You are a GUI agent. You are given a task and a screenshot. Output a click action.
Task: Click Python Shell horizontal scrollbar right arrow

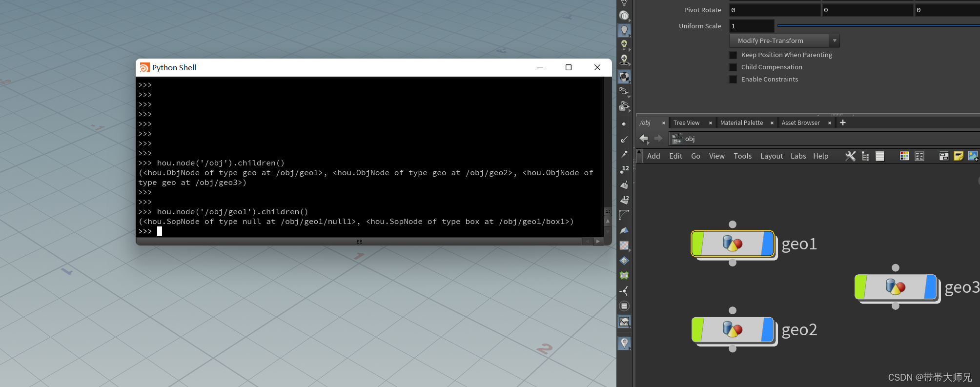pyautogui.click(x=598, y=242)
